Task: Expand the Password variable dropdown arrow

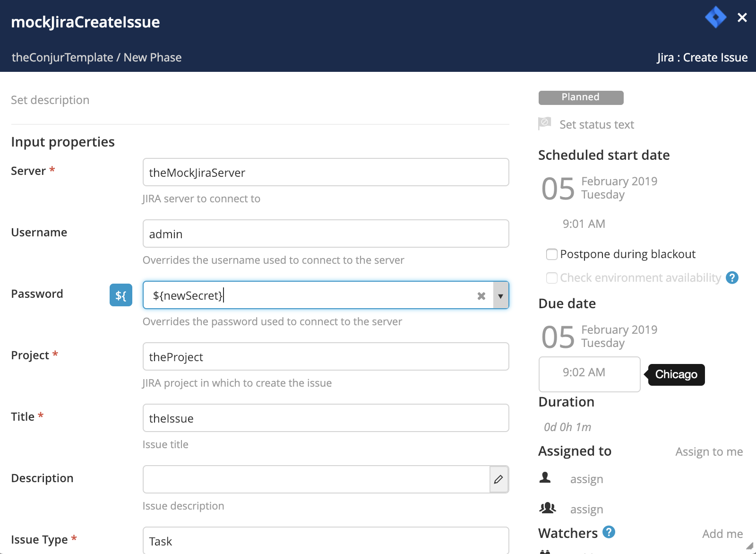Action: (x=500, y=296)
